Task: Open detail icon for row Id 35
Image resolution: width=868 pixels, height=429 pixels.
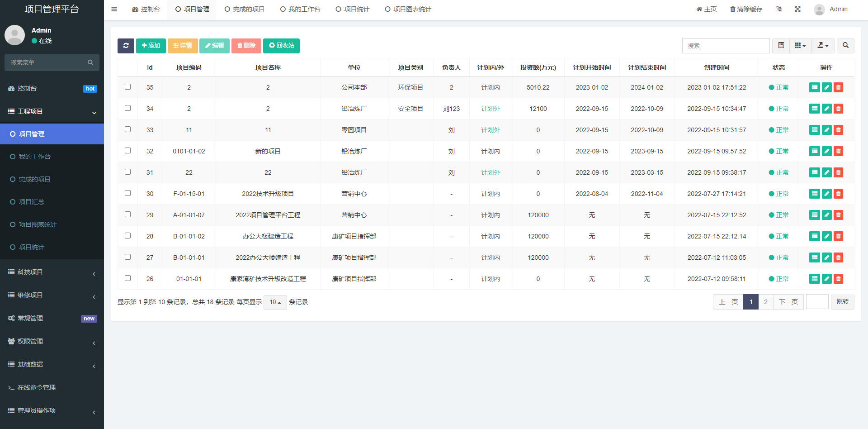Action: [814, 87]
